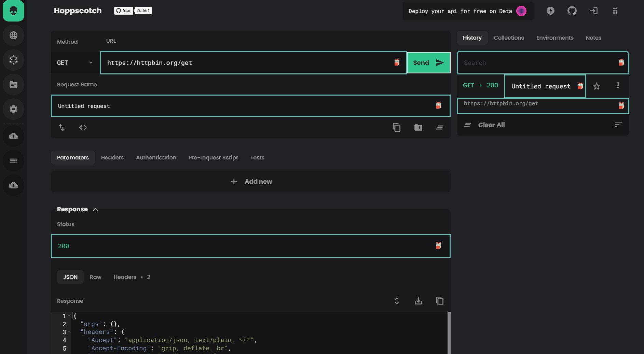This screenshot has height=354, width=644.
Task: Click the history Search field
Action: pos(543,62)
